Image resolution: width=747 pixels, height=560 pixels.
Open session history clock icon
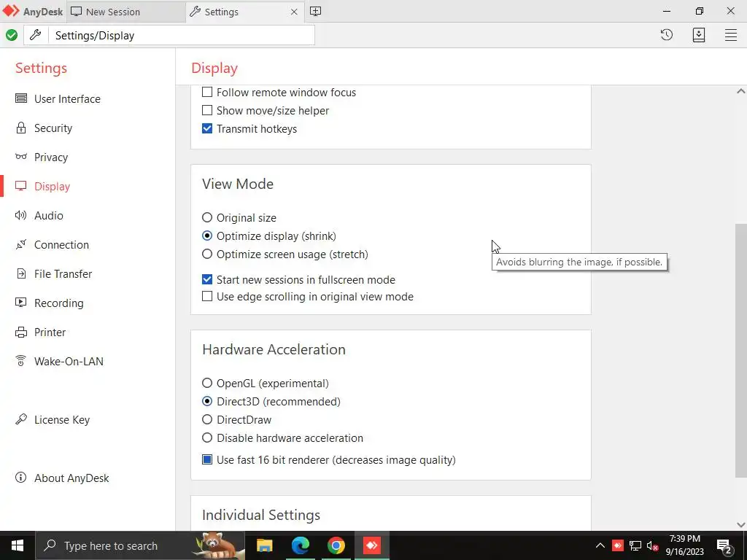(667, 35)
